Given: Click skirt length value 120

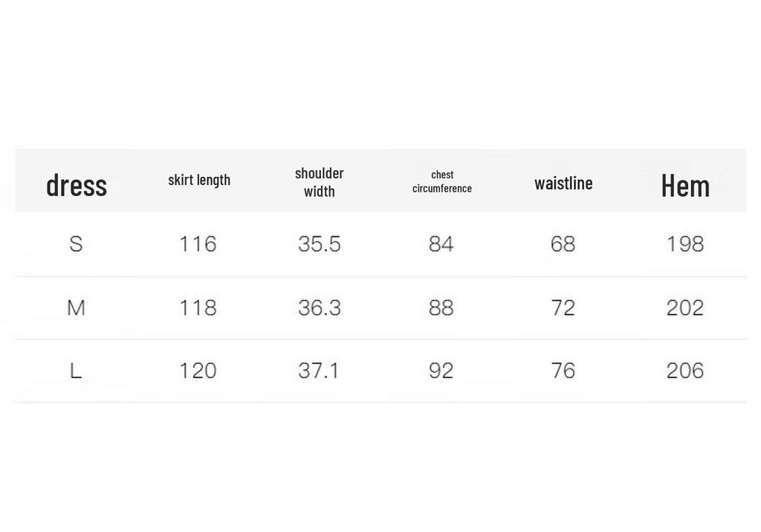Looking at the screenshot, I should pos(198,370).
